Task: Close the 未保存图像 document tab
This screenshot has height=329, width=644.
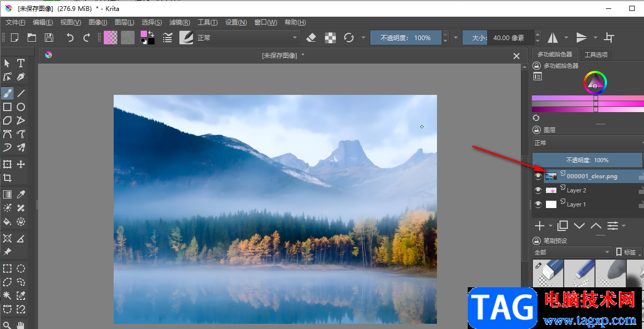Action: 516,56
